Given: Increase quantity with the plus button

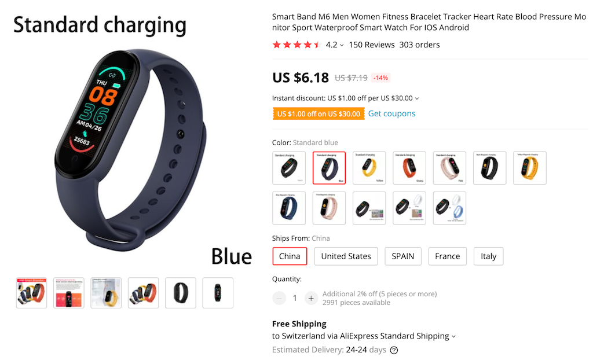Looking at the screenshot, I should coord(311,298).
